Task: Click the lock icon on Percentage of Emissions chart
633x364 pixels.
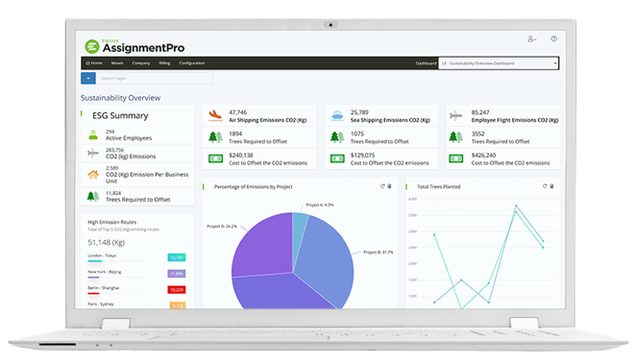Action: coord(390,186)
